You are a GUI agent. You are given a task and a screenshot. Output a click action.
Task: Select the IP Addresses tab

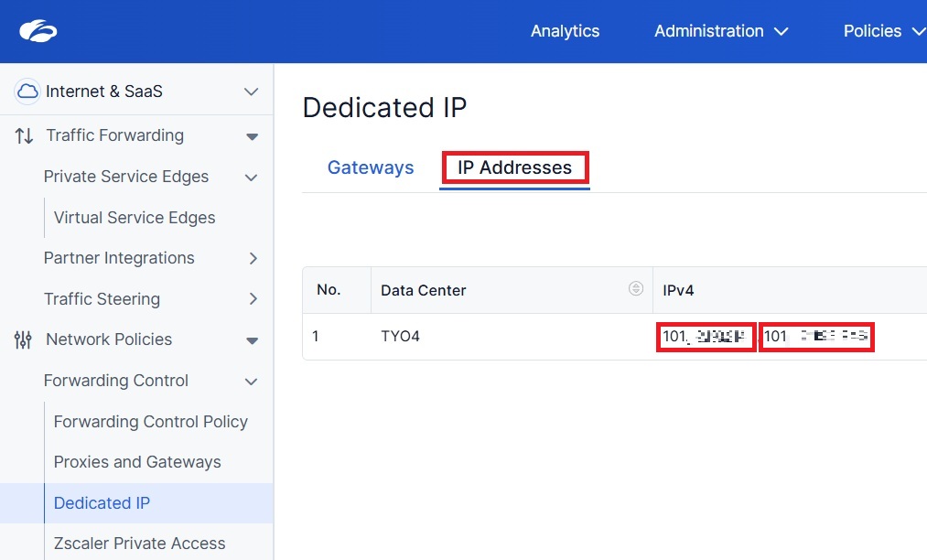tap(514, 167)
